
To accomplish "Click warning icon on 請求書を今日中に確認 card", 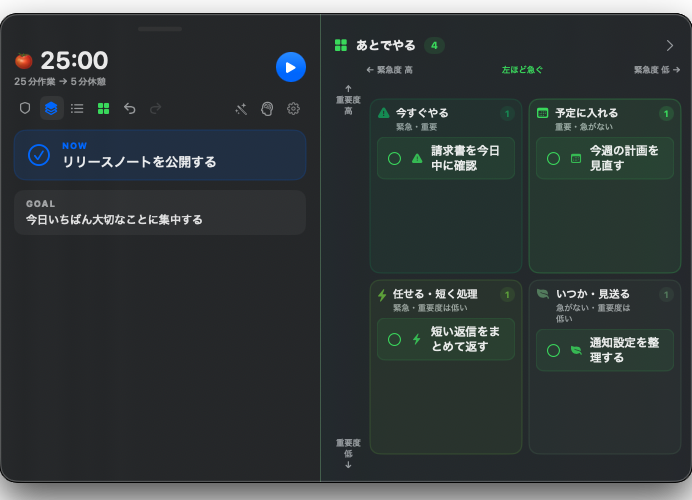I will 417,158.
